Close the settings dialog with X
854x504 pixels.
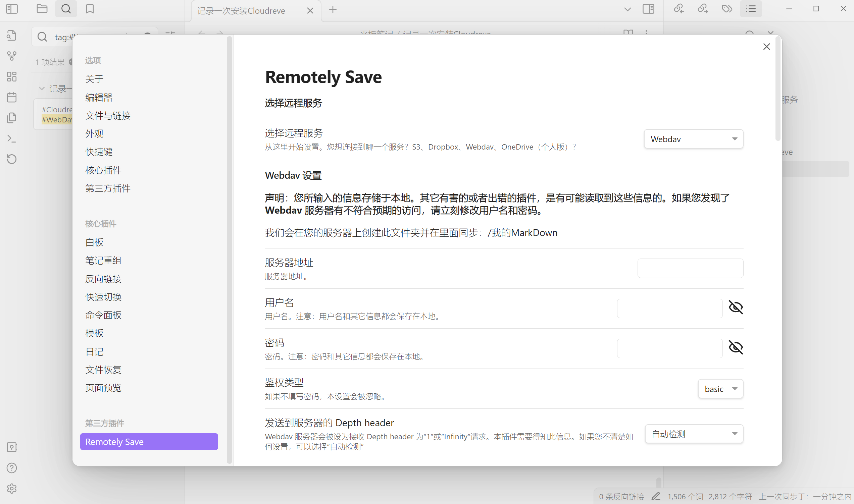click(x=767, y=47)
